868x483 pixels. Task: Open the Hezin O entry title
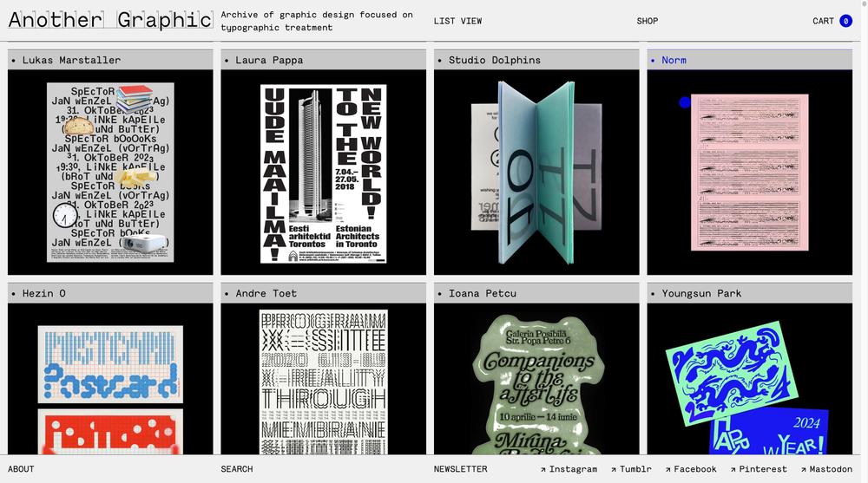tap(43, 293)
